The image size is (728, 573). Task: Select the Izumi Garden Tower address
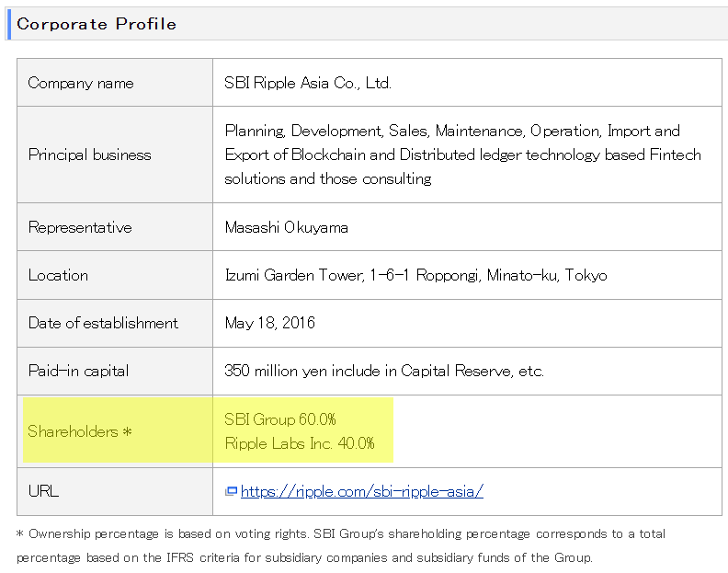[x=415, y=275]
